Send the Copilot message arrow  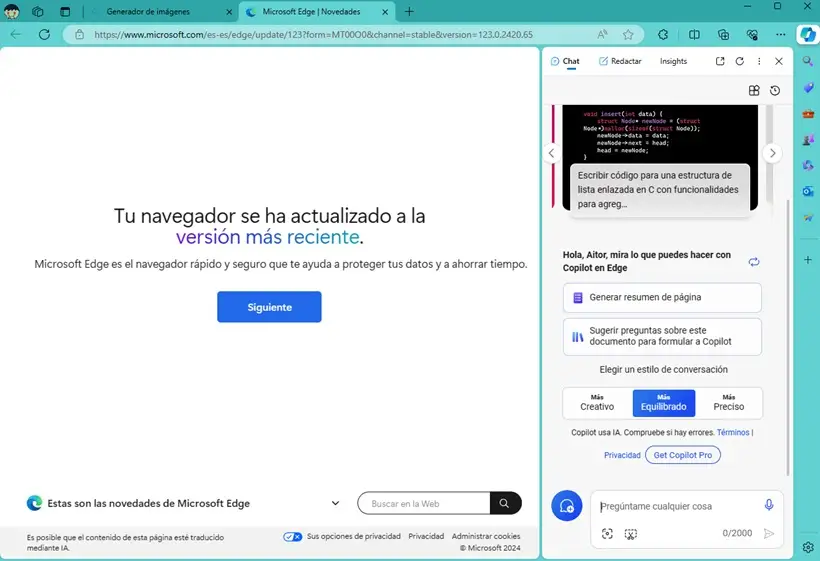click(x=769, y=533)
